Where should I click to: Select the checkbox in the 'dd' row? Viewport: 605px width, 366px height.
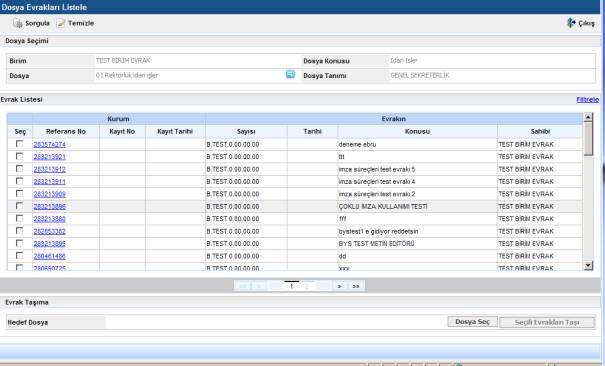point(19,255)
